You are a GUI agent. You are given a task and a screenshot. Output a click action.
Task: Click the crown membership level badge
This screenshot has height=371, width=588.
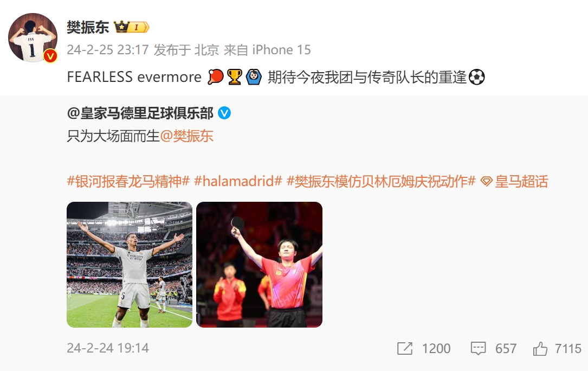click(x=132, y=27)
